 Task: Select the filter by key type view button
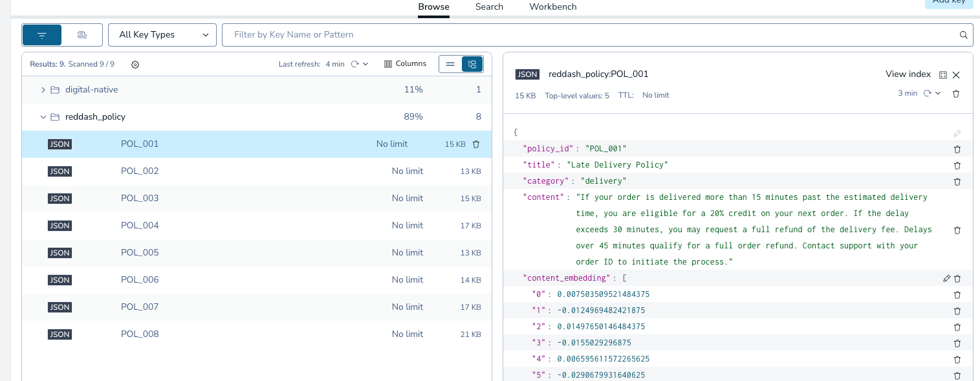tap(42, 35)
